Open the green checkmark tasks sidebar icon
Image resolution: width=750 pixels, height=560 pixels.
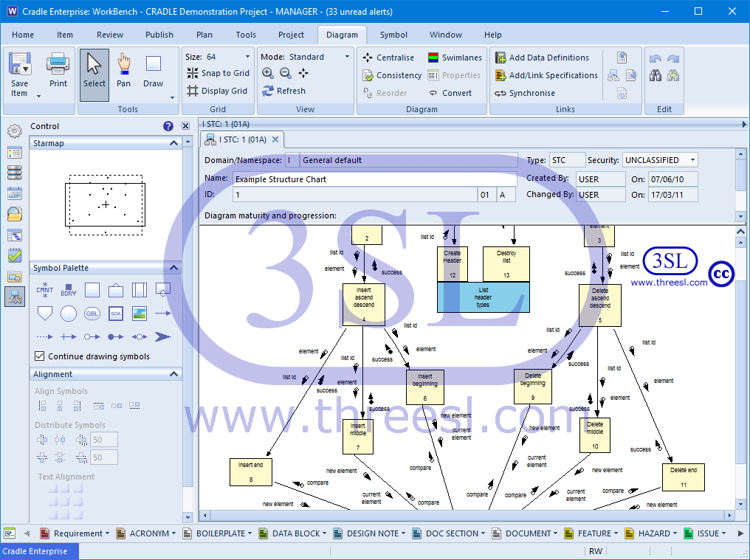point(15,255)
